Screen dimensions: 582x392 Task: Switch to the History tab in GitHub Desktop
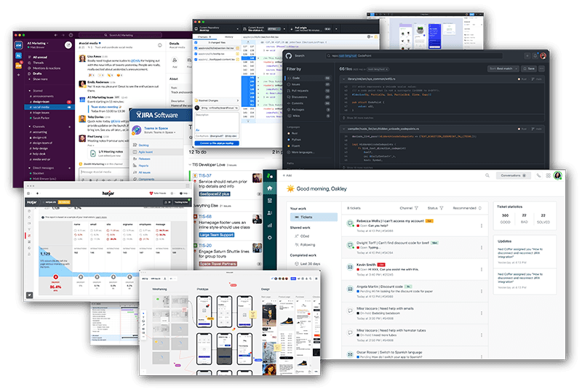click(x=229, y=37)
